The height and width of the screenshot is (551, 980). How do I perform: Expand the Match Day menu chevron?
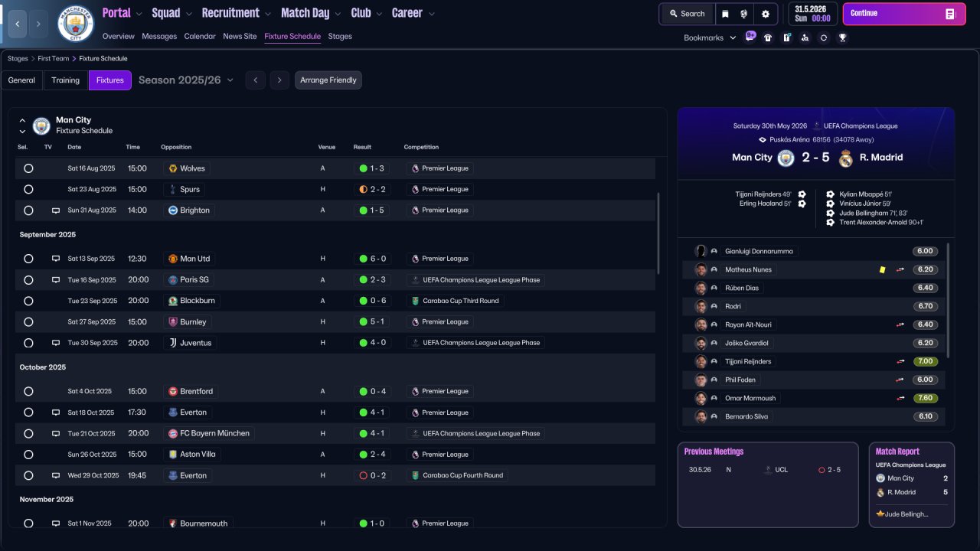pos(338,14)
